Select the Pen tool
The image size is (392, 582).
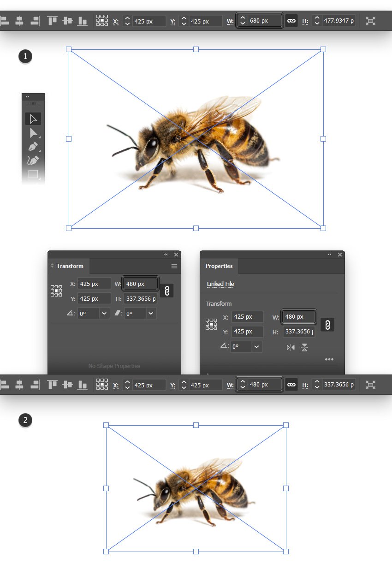click(x=33, y=147)
